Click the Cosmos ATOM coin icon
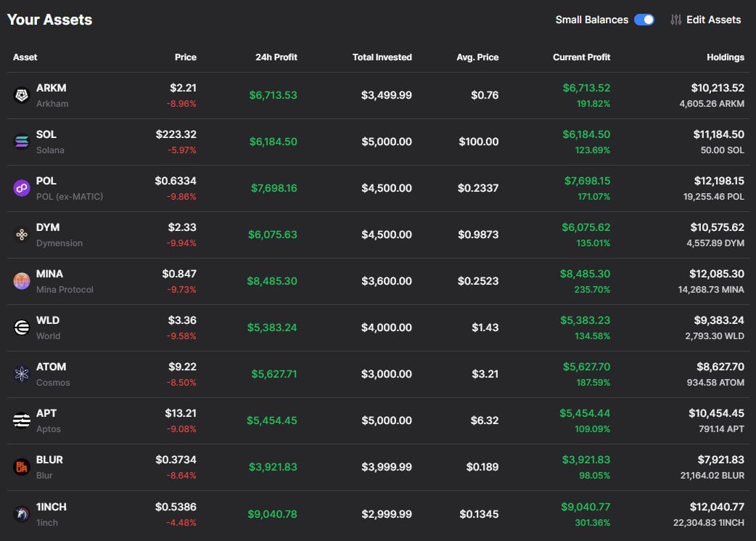This screenshot has height=541, width=756. 22,374
